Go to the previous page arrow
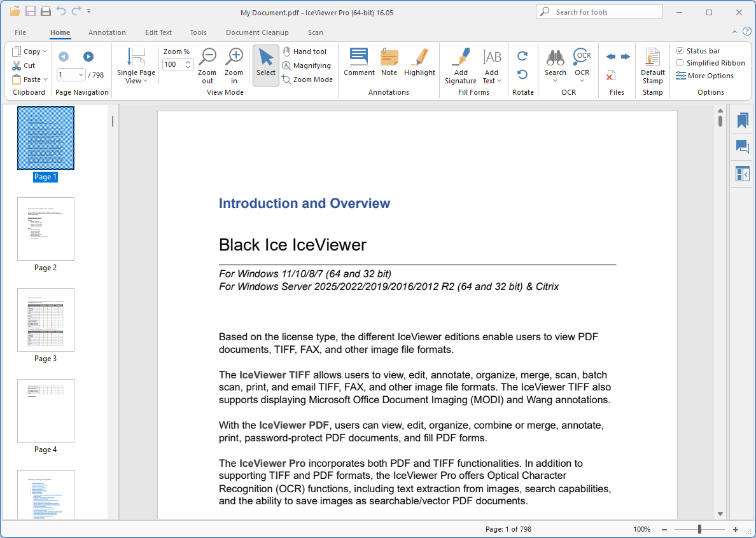Screen dimensions: 756x538 click(x=64, y=57)
